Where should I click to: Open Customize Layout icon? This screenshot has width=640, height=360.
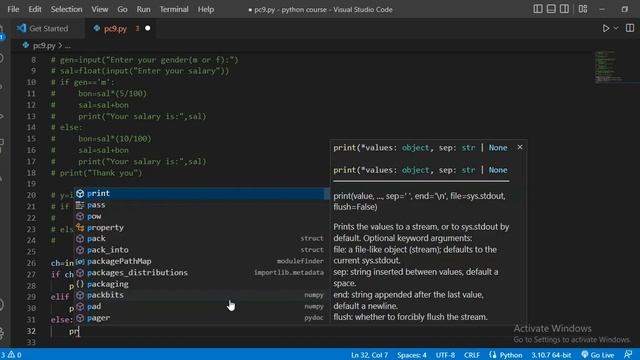[x=583, y=9]
